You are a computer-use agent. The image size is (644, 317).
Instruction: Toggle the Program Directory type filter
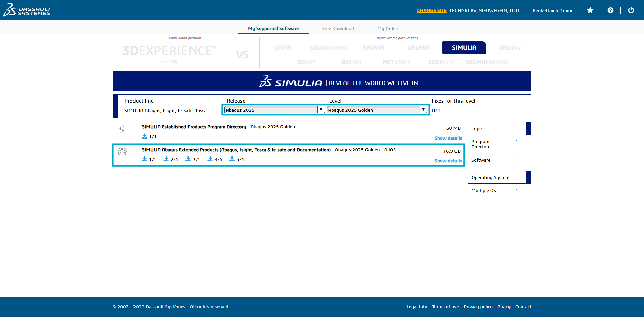coord(481,144)
